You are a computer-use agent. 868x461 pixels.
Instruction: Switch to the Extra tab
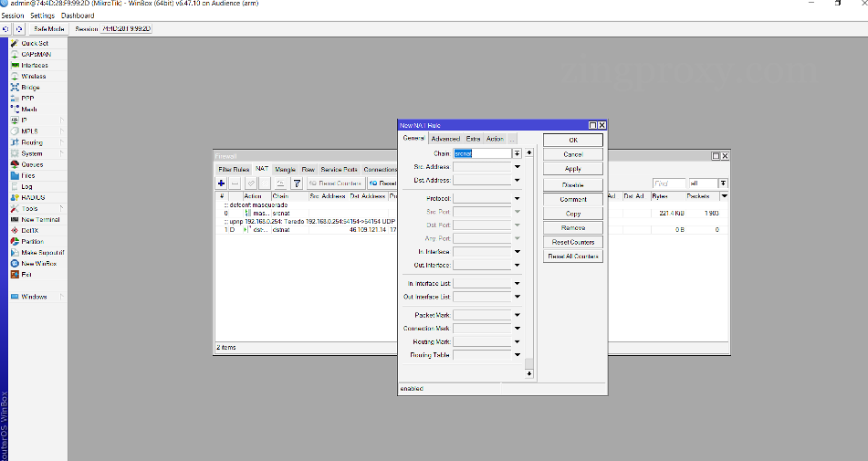click(x=474, y=139)
